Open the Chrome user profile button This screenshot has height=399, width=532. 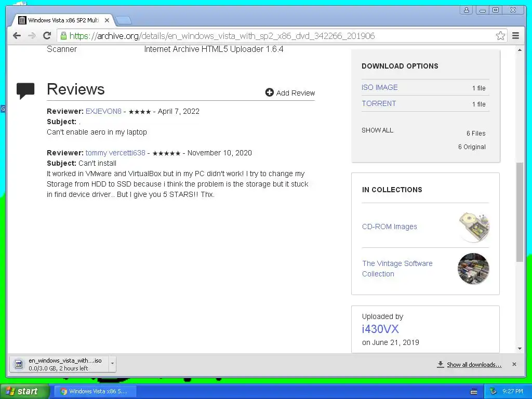(x=467, y=10)
